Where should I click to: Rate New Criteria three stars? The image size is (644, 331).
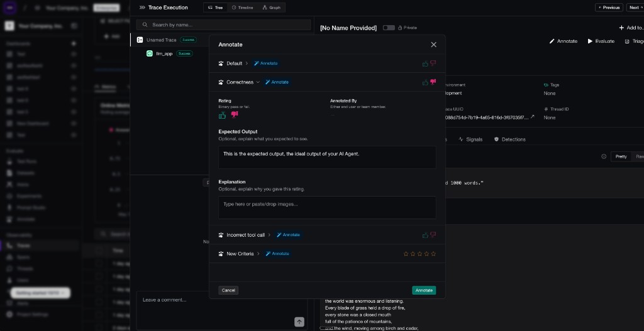point(419,254)
